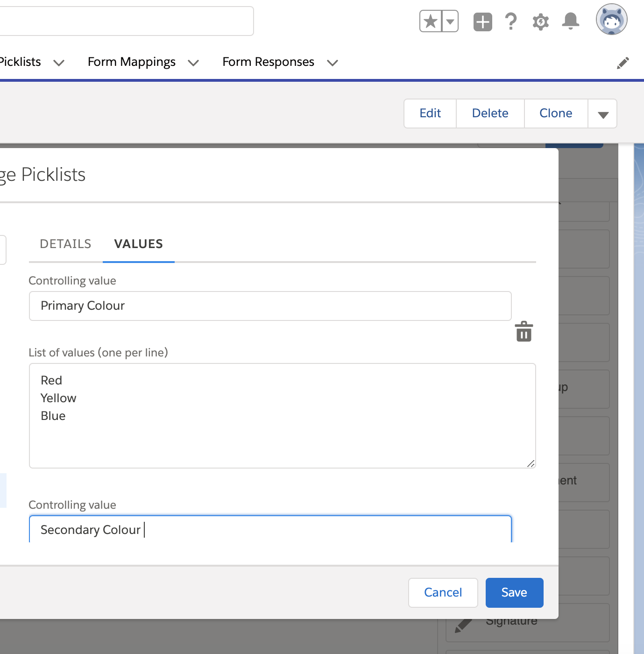Viewport: 644px width, 654px height.
Task: Click the page edit pencil icon
Action: coord(623,62)
